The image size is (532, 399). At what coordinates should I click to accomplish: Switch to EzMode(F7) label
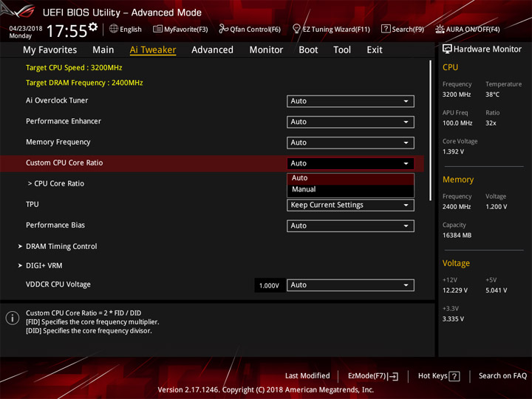coord(366,376)
